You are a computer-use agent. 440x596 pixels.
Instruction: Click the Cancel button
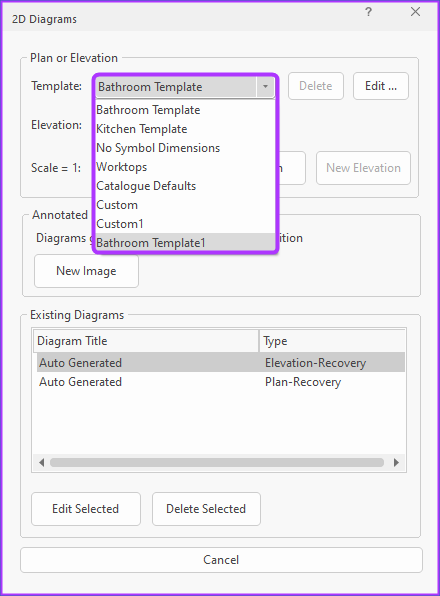point(221,560)
